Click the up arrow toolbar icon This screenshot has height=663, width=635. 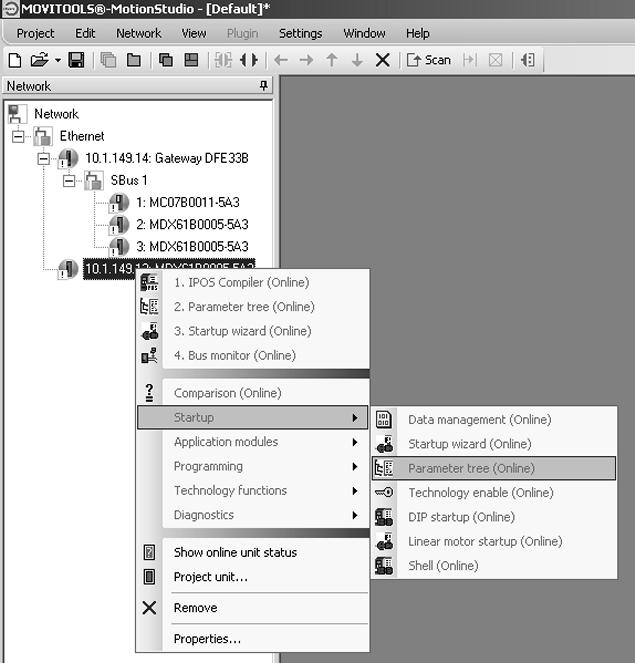click(x=332, y=60)
